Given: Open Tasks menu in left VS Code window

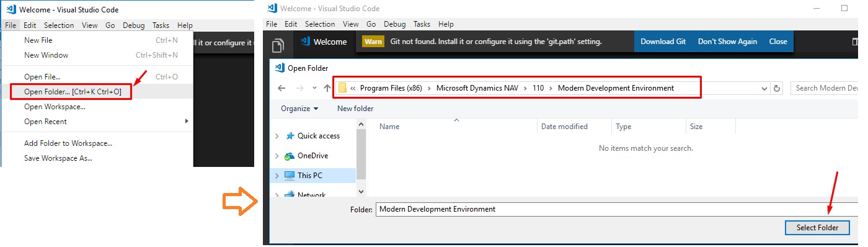Looking at the screenshot, I should [161, 25].
